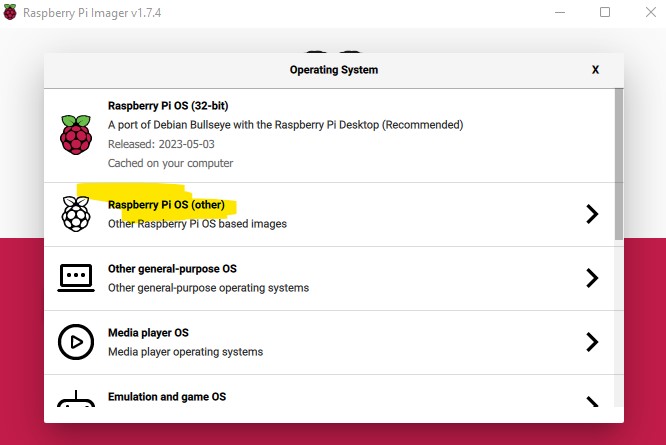Expand Media player OS chevron arrow
The width and height of the screenshot is (666, 445).
point(592,342)
